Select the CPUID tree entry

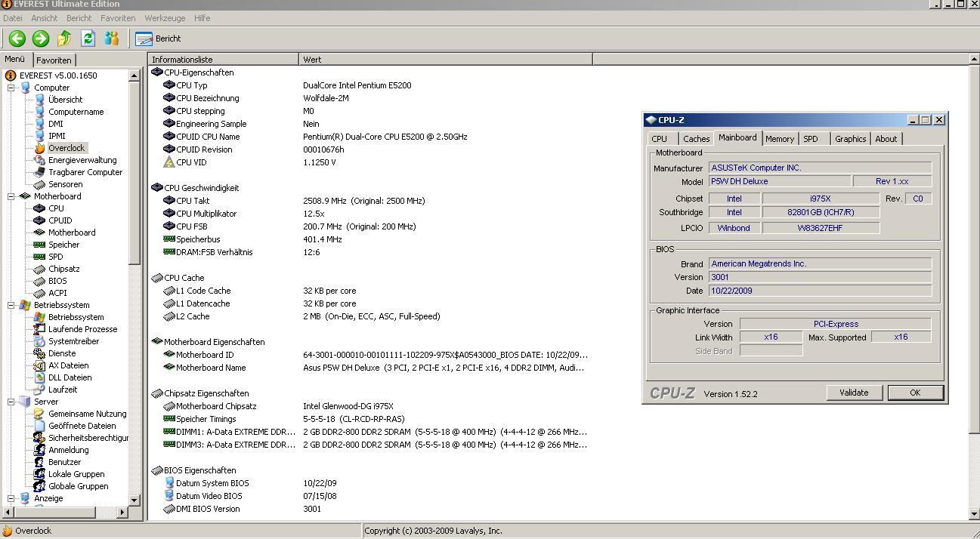click(x=60, y=220)
